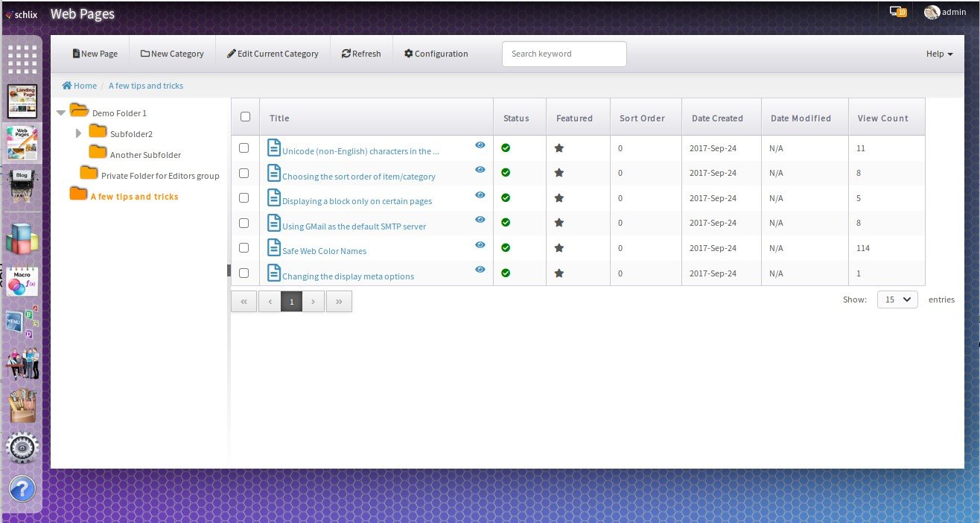Click the Search keyword input field
The height and width of the screenshot is (523, 980).
(564, 54)
